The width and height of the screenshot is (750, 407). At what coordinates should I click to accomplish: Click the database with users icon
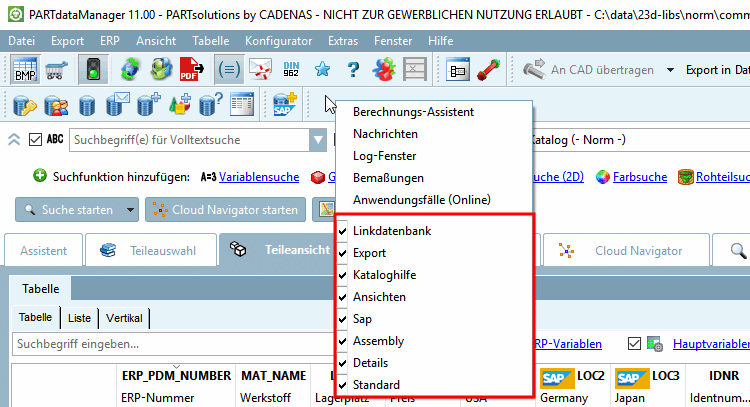click(56, 105)
